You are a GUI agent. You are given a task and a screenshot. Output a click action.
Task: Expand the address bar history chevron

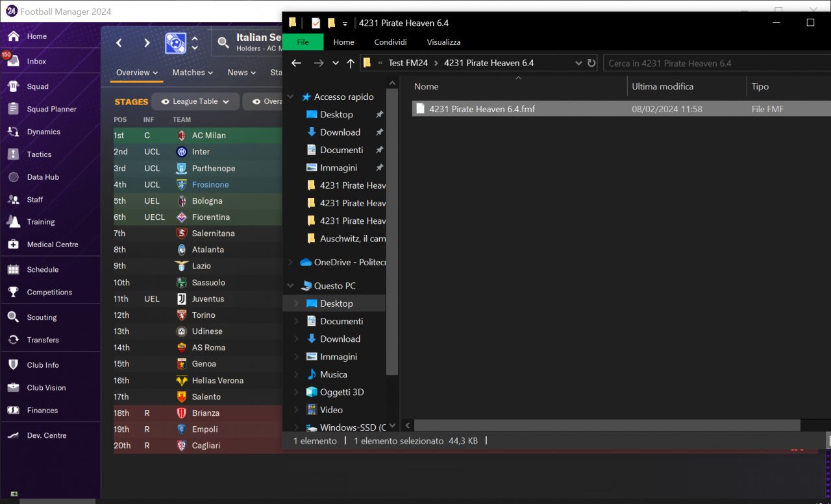click(x=578, y=63)
